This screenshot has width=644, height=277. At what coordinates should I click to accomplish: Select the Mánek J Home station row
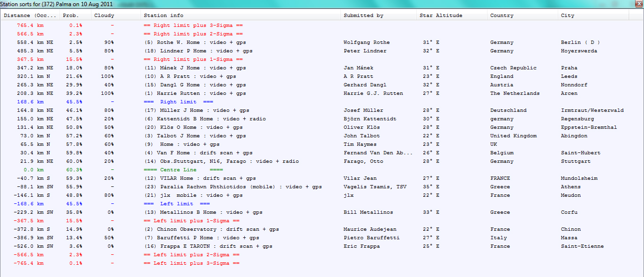[x=315, y=68]
